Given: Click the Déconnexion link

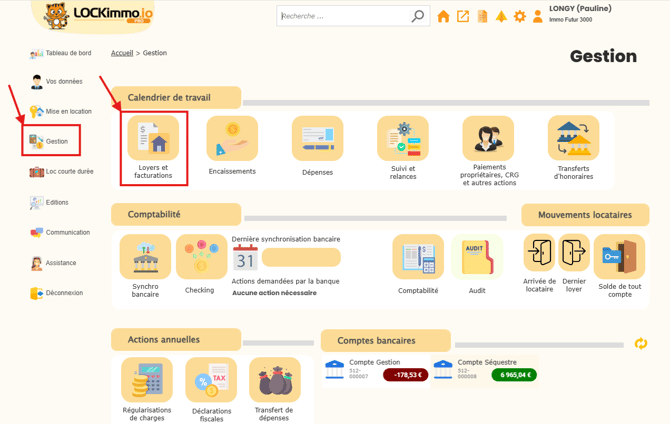Looking at the screenshot, I should [x=64, y=293].
